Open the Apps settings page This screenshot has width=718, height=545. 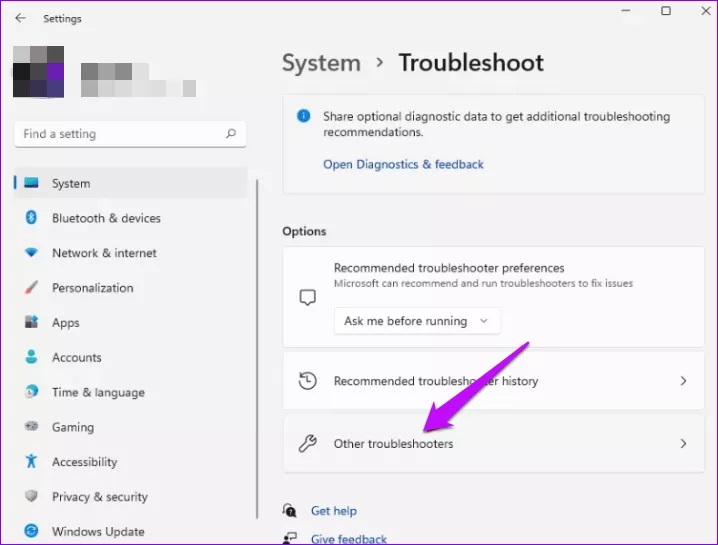(131, 322)
